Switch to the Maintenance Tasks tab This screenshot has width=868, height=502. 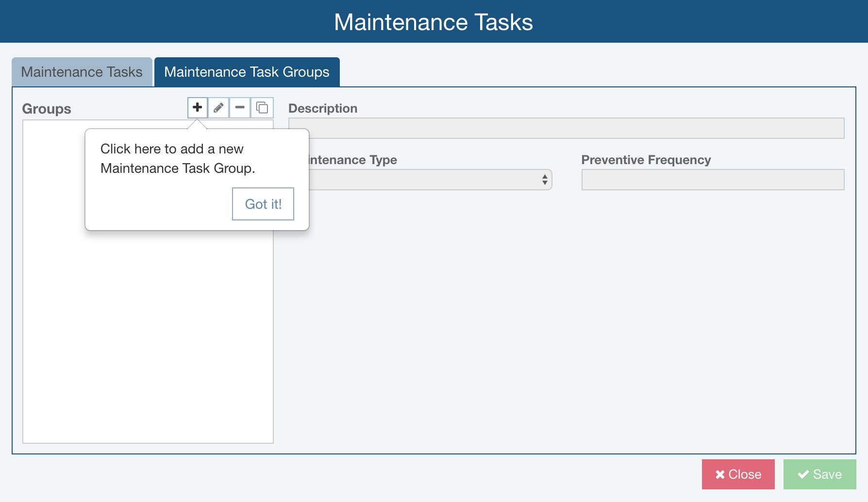tap(82, 71)
